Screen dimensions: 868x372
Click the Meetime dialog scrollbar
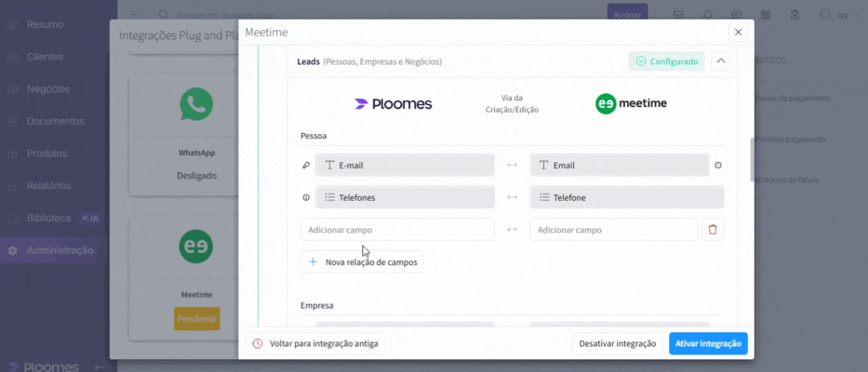coord(752,160)
